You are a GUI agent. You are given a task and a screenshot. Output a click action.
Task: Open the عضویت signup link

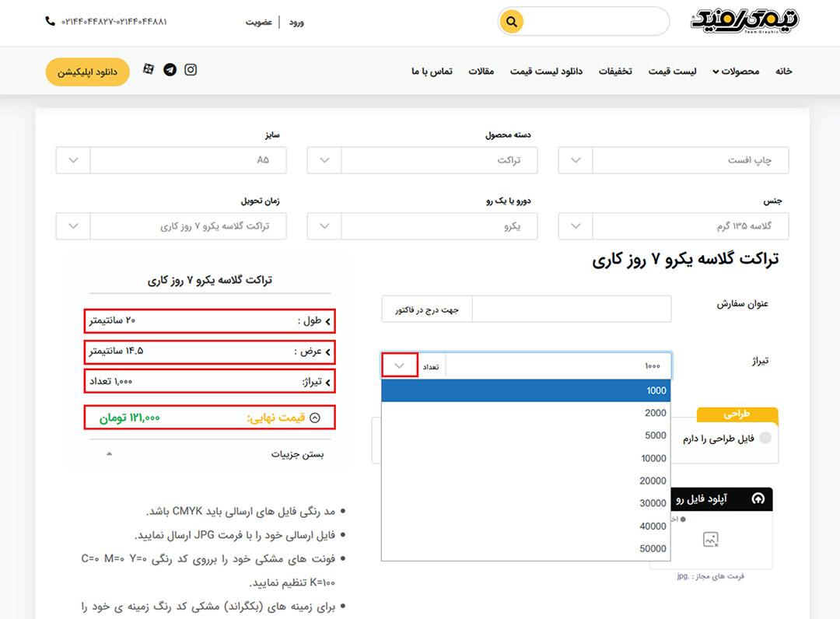259,22
